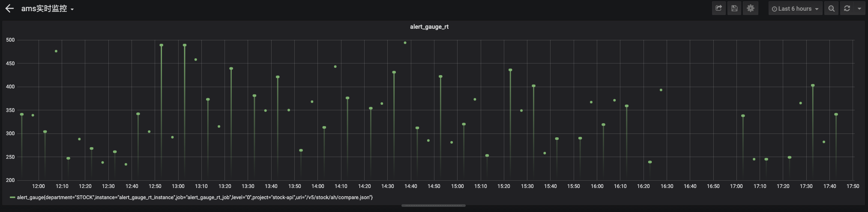
Task: Go back using the left arrow icon
Action: tap(9, 9)
